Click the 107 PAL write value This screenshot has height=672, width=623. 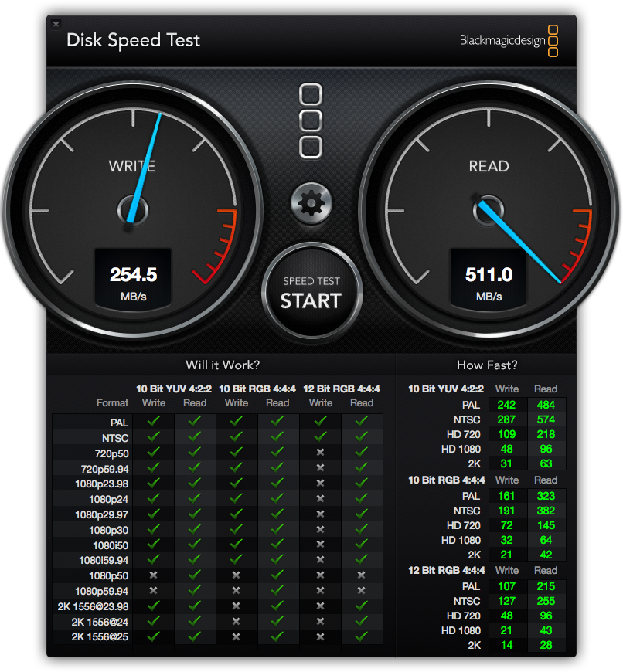[506, 586]
